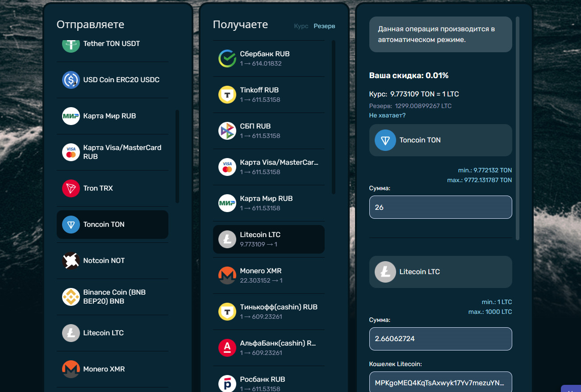Click the Litecoin icon in the exchange form
The height and width of the screenshot is (392, 581).
(385, 272)
